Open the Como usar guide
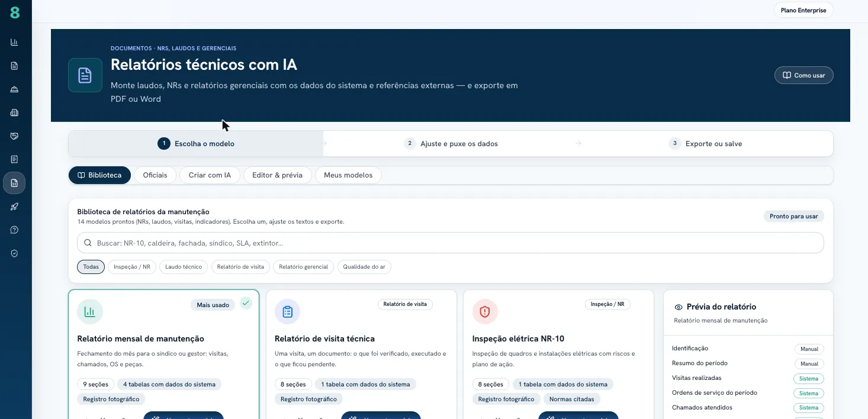 tap(803, 75)
